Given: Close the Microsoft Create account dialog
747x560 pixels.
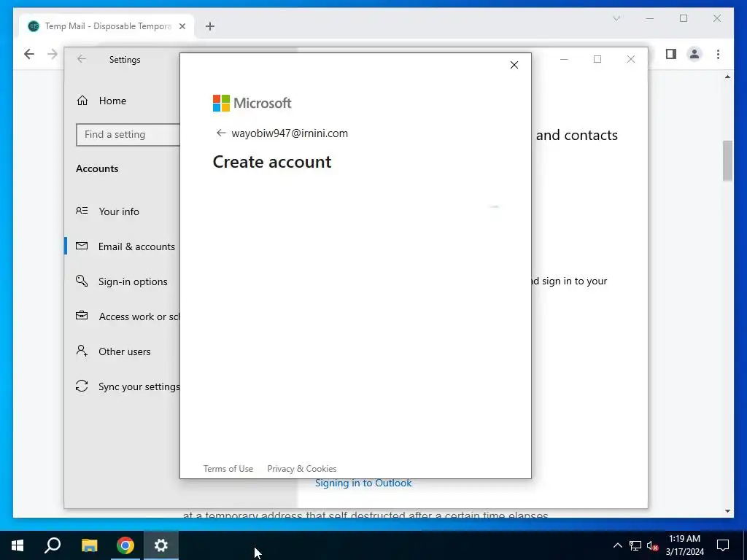Looking at the screenshot, I should [514, 65].
